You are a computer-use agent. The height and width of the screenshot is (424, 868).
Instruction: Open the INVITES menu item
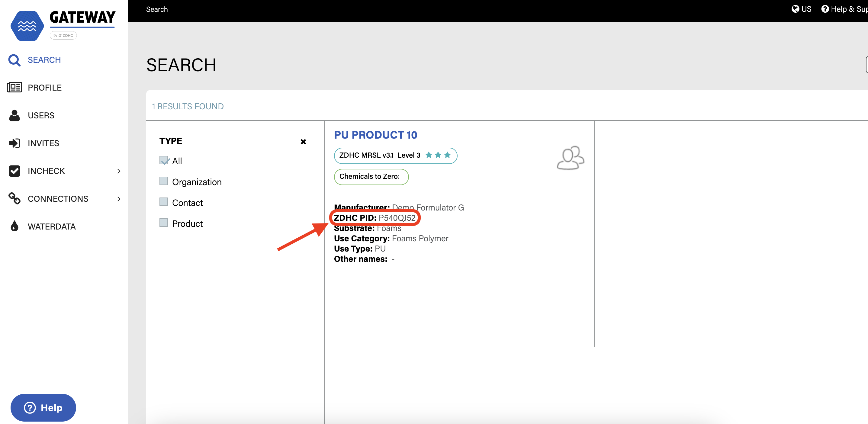tap(43, 143)
